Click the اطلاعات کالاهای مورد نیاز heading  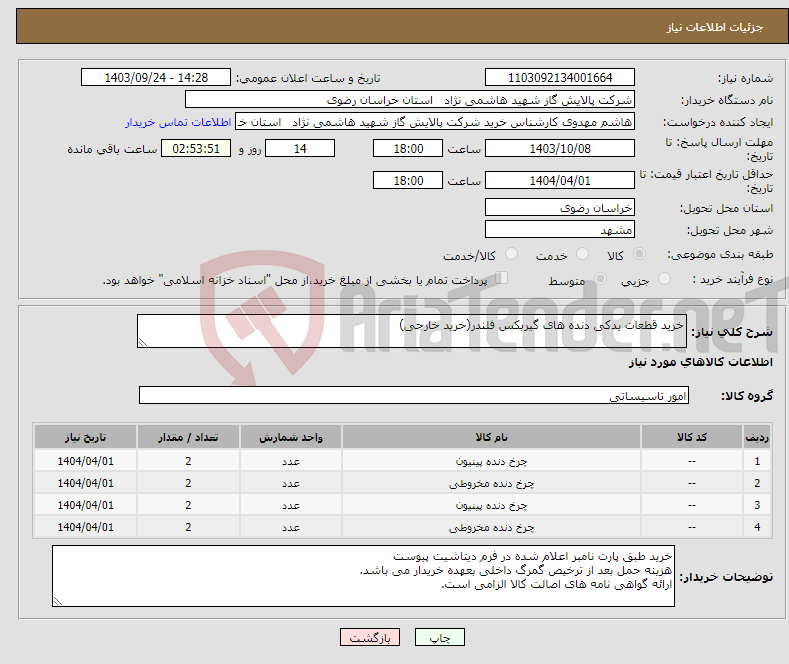click(x=700, y=362)
